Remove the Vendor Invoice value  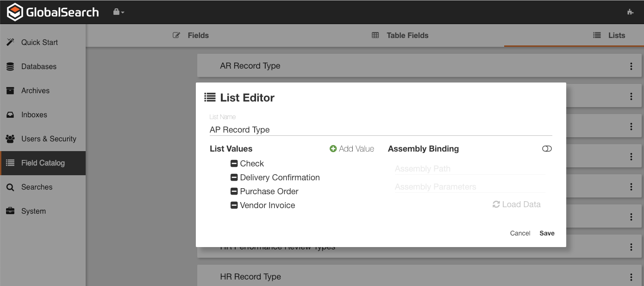click(x=234, y=205)
